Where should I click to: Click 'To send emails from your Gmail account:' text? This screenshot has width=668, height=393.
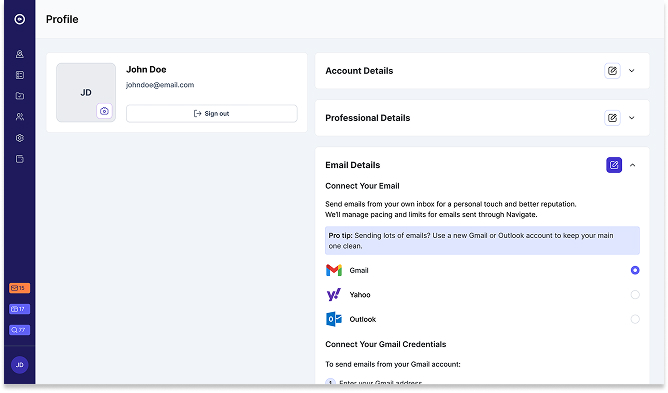coord(393,364)
